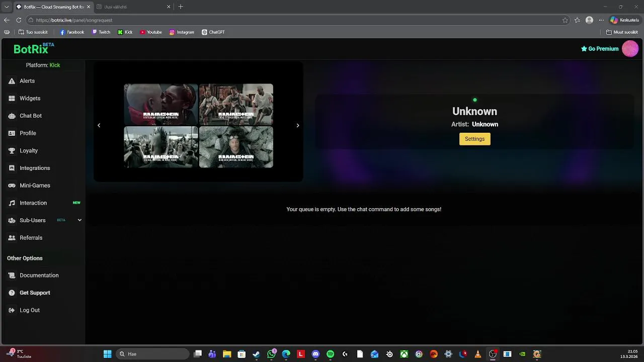Click the address bar URL field
This screenshot has height=362, width=644.
297,20
